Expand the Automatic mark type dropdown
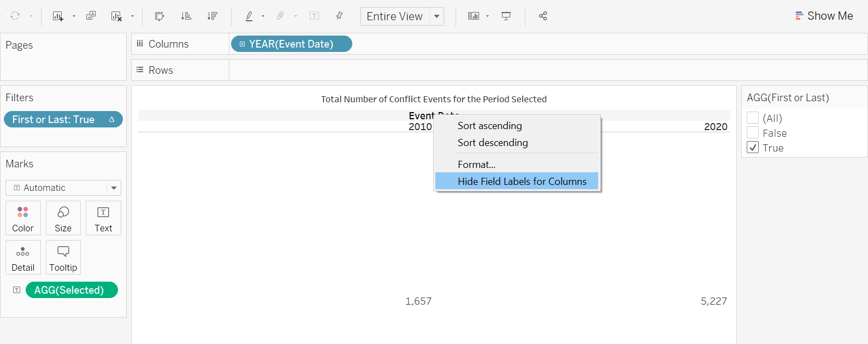868x344 pixels. 114,188
